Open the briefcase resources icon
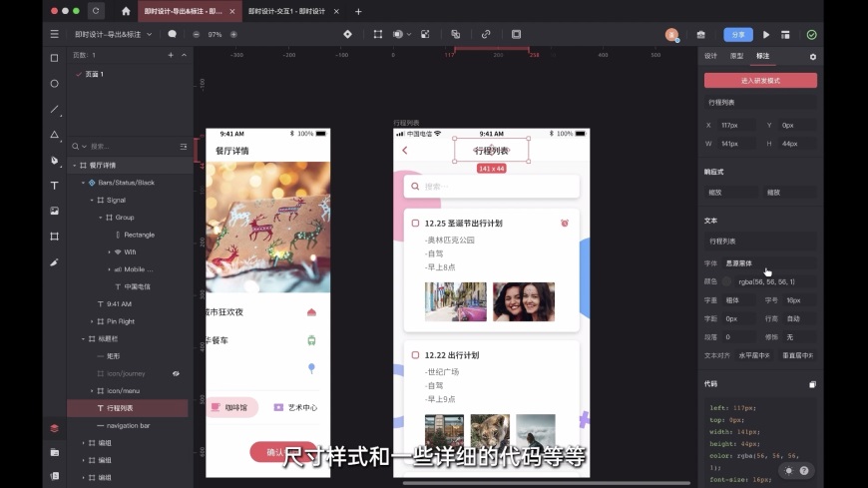 tap(700, 34)
